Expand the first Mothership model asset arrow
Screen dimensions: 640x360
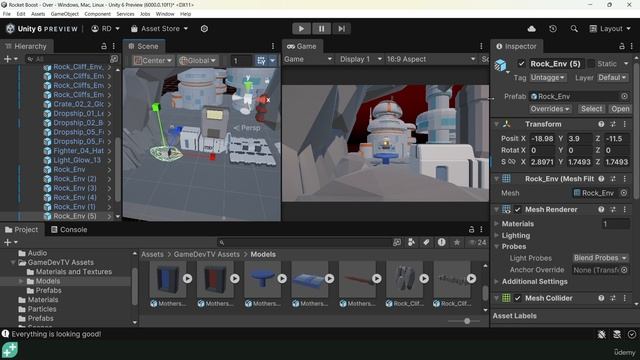coord(187,278)
